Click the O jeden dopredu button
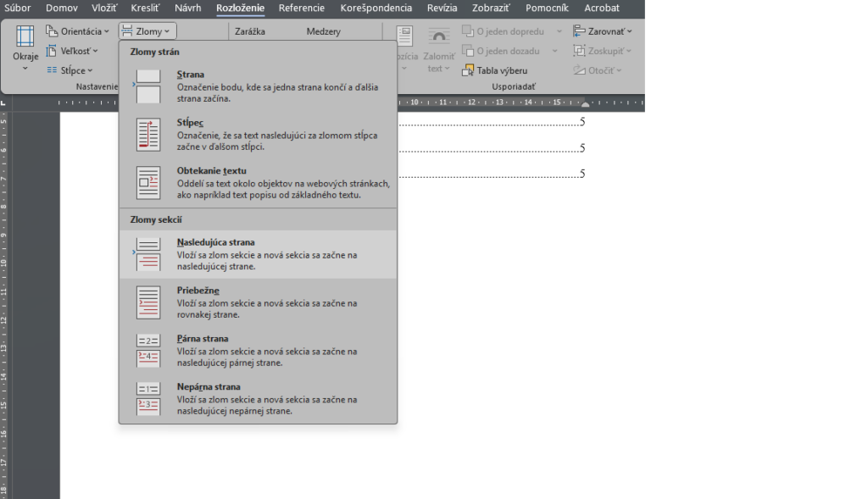Screen dimensions: 868x499 coord(504,31)
